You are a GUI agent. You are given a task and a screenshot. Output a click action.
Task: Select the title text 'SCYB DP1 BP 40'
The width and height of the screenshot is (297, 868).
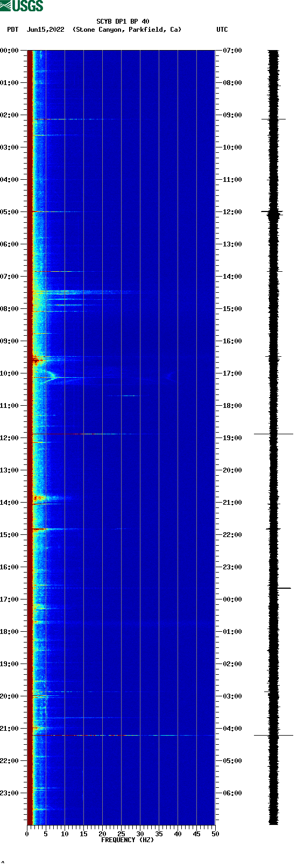123,22
